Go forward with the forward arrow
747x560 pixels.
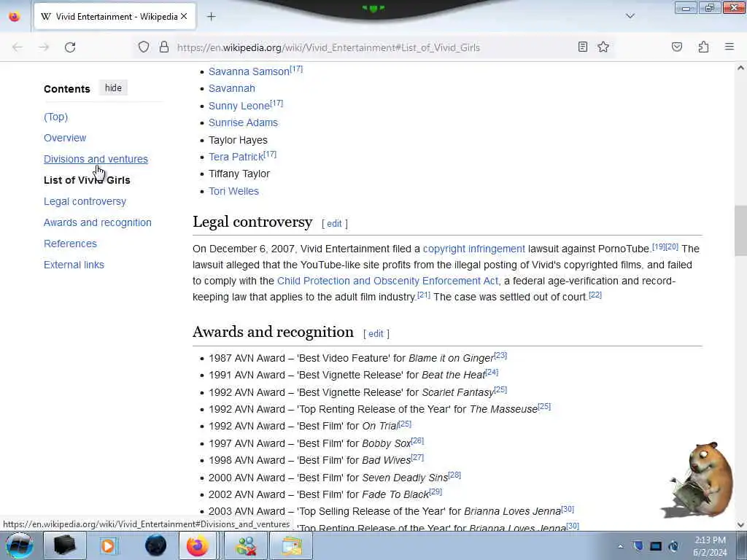pos(44,47)
